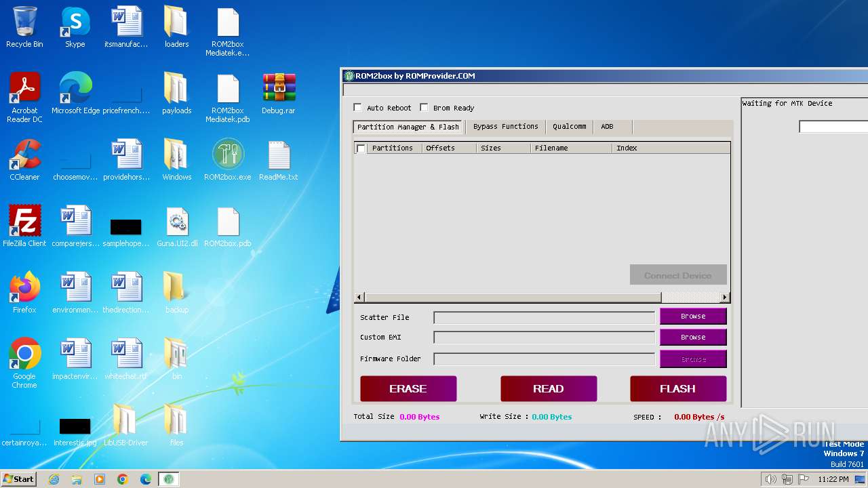Browse for a Custom EMI file
The height and width of the screenshot is (488, 868).
pos(693,337)
